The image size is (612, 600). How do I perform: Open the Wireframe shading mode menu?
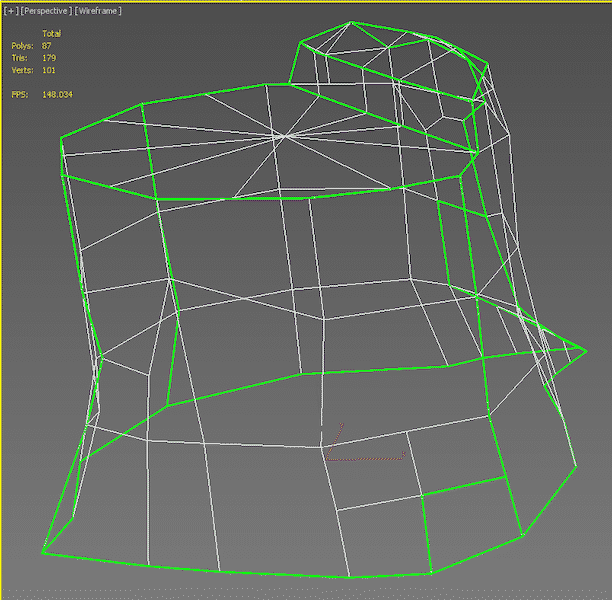pos(100,10)
